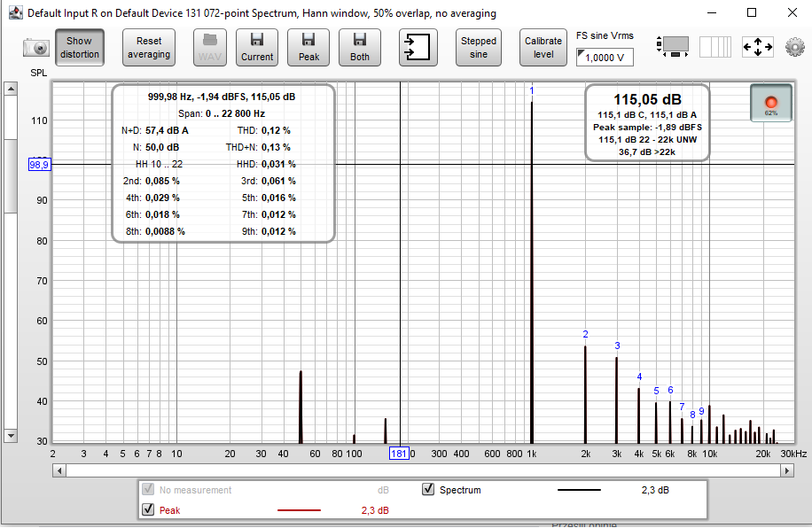812x528 pixels.
Task: Toggle the Show distortion button
Action: coord(79,48)
